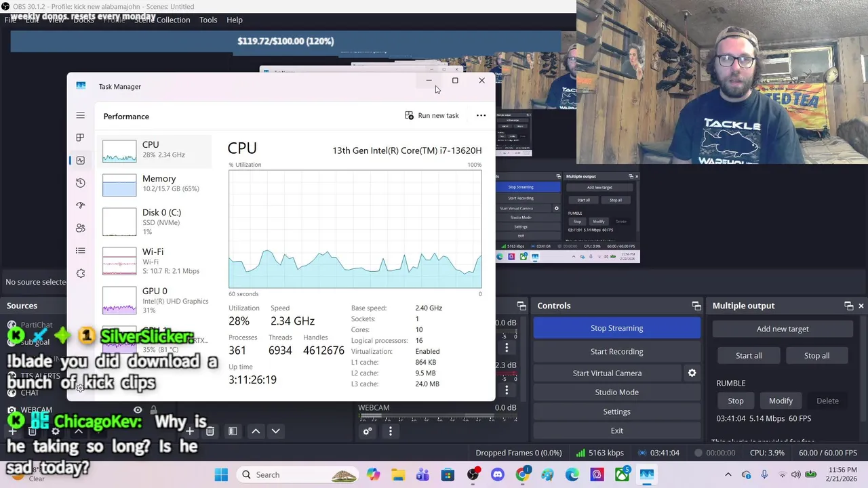Click Start Recording in OBS Controls
The width and height of the screenshot is (868, 488).
click(616, 351)
